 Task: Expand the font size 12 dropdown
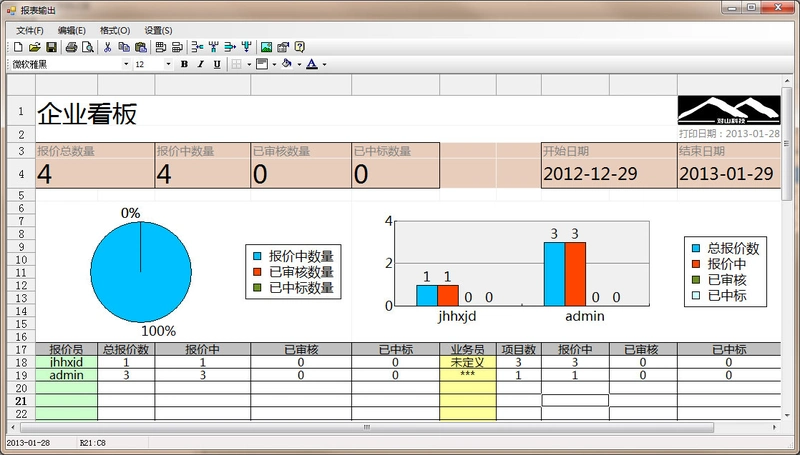point(168,64)
